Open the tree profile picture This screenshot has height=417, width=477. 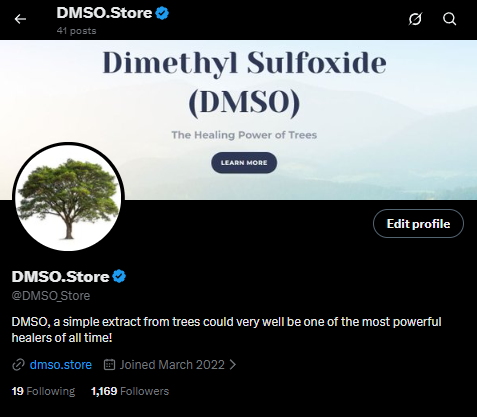click(x=69, y=197)
